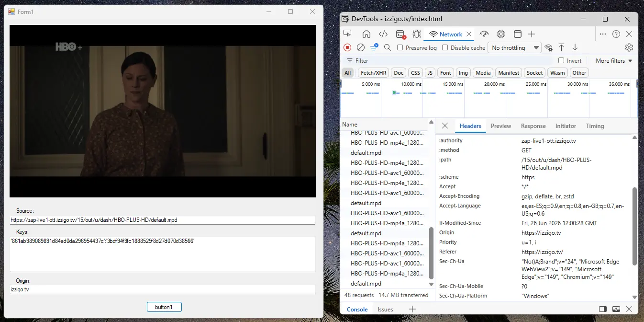
Task: Add a drawer tab next to Issues
Action: pos(412,309)
